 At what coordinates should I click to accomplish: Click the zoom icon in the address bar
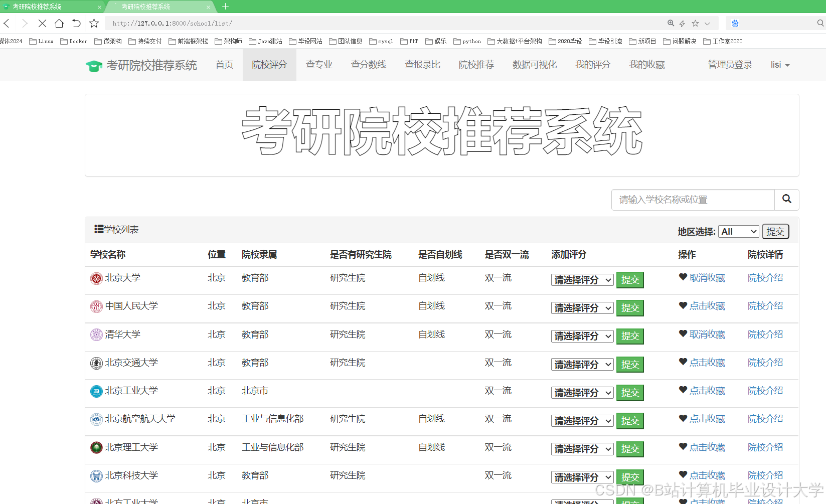671,23
